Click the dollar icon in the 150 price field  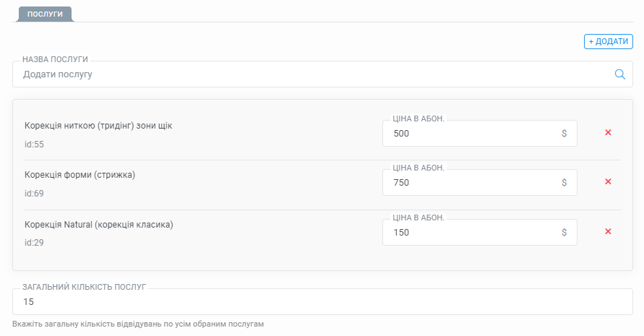(x=564, y=233)
